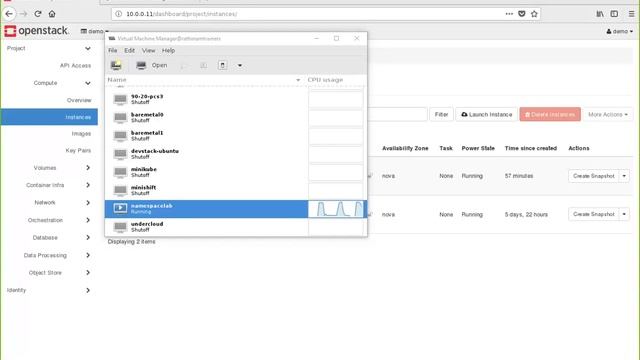Click the browser address bar URL

click(x=181, y=14)
